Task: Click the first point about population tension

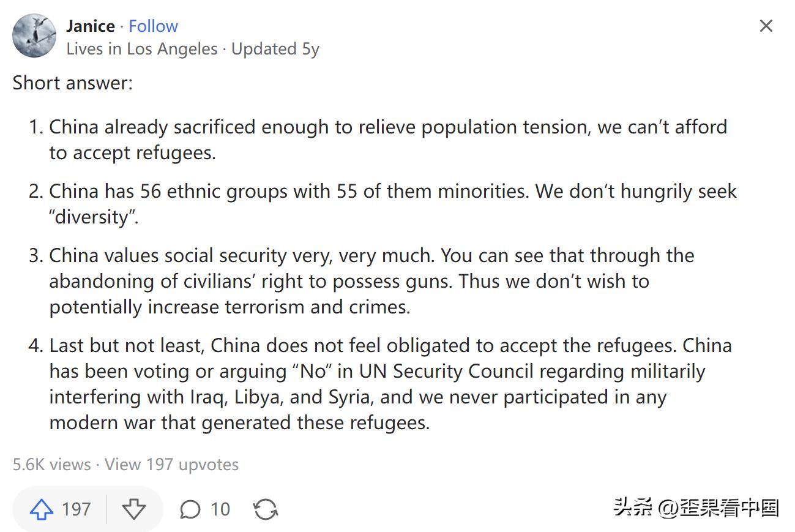Action: click(388, 140)
